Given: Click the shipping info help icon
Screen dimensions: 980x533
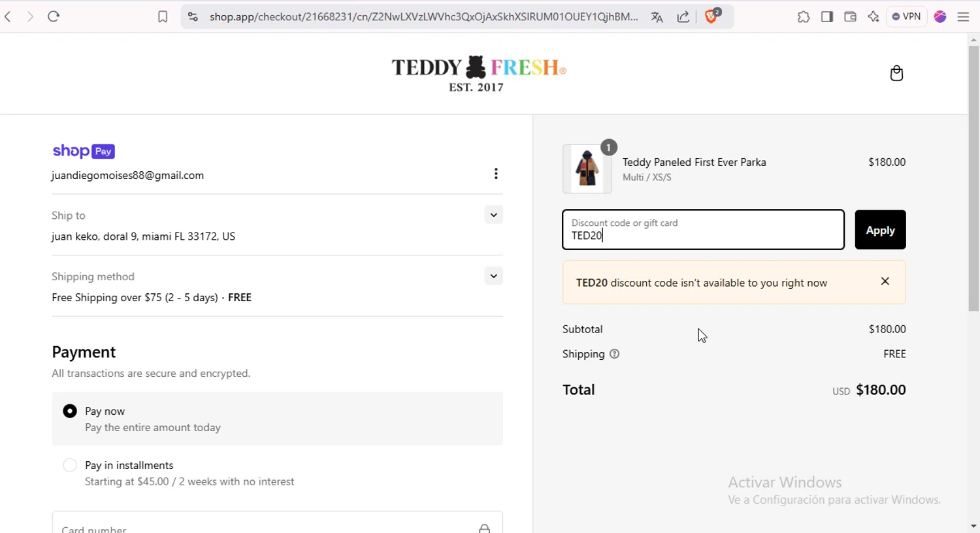Looking at the screenshot, I should click(614, 354).
